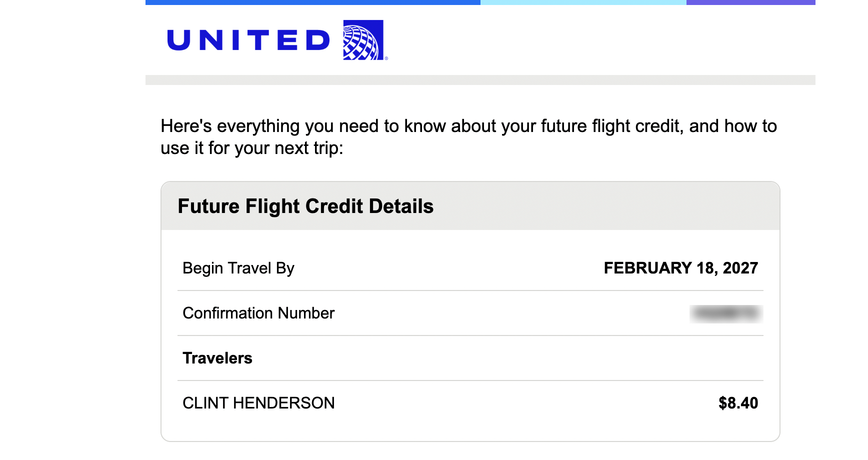Viewport: 868px width, 460px height.
Task: Click the light blue top bar segment
Action: coord(583,2)
